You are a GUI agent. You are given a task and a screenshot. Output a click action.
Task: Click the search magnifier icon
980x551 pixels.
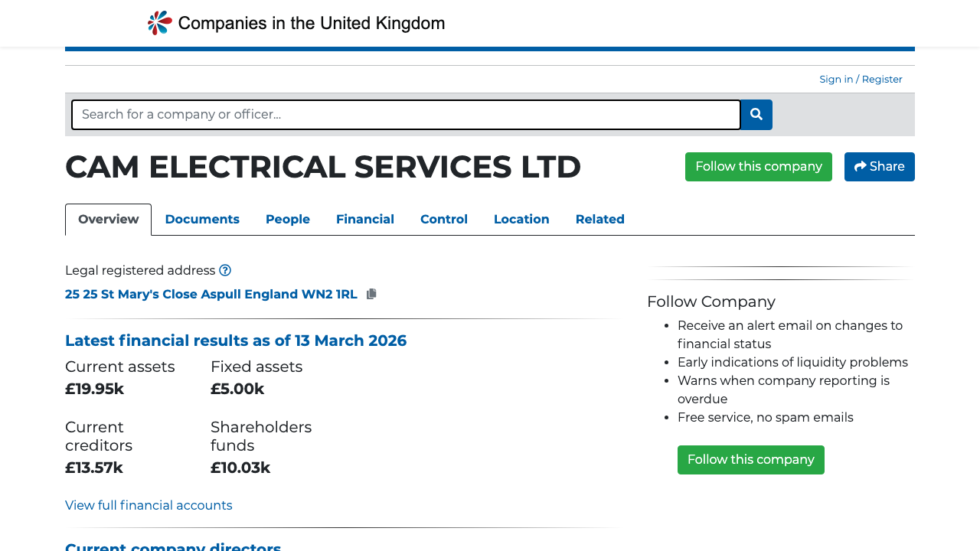click(x=756, y=114)
